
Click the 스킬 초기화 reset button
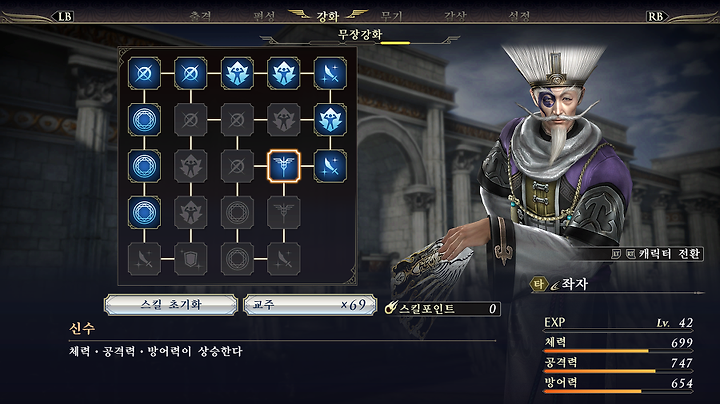[x=171, y=305]
